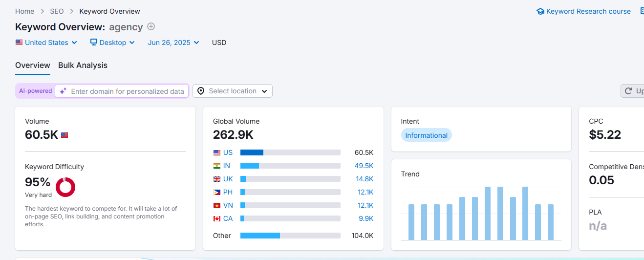The height and width of the screenshot is (260, 644).
Task: Click the 12.1K Philippines volume value
Action: click(x=365, y=192)
